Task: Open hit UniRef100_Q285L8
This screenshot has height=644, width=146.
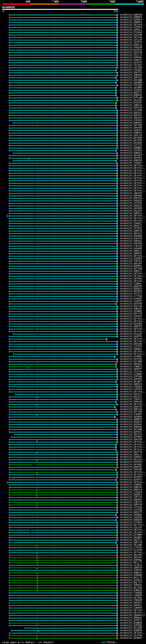Action: click(131, 20)
